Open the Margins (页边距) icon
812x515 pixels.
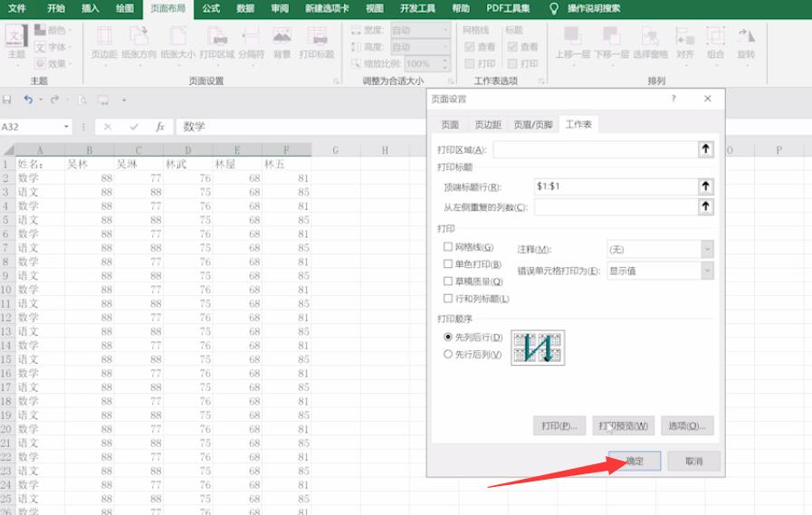click(104, 36)
